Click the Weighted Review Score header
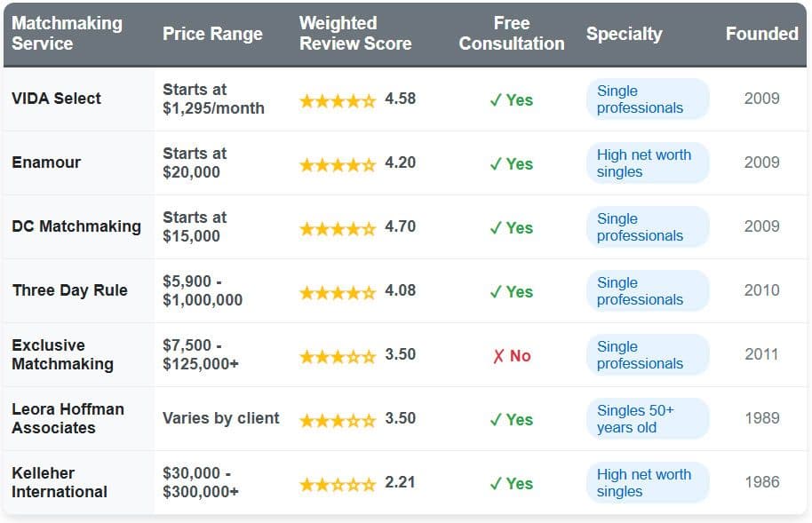The image size is (812, 523). coord(355,34)
